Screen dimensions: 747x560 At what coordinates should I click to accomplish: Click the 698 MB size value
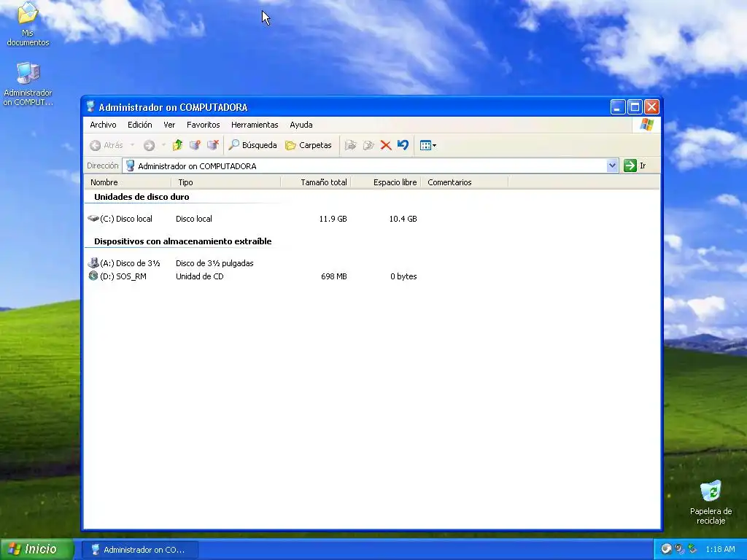point(333,276)
